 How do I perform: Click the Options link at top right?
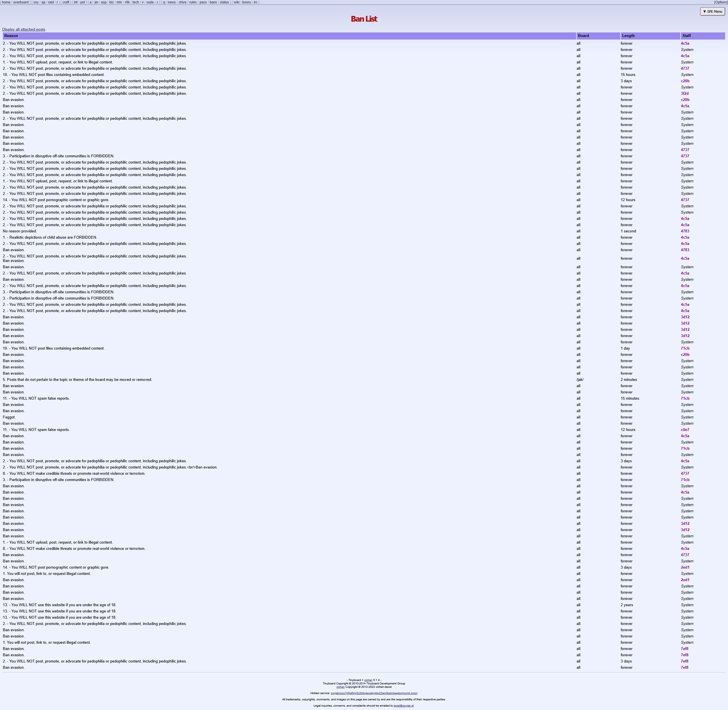[x=721, y=2]
